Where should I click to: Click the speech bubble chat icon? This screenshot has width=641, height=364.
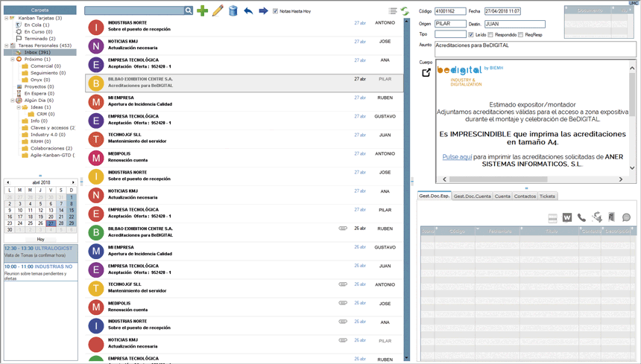coord(626,217)
